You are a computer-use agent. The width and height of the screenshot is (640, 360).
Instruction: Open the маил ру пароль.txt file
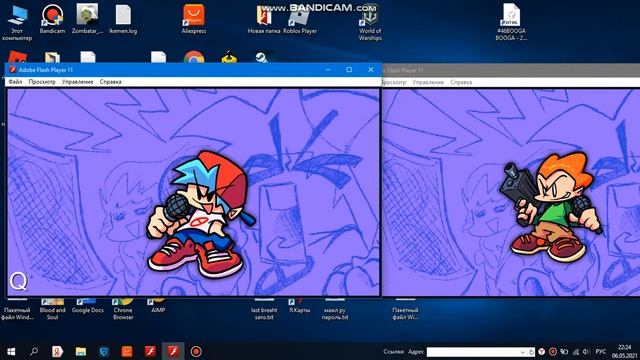(335, 309)
